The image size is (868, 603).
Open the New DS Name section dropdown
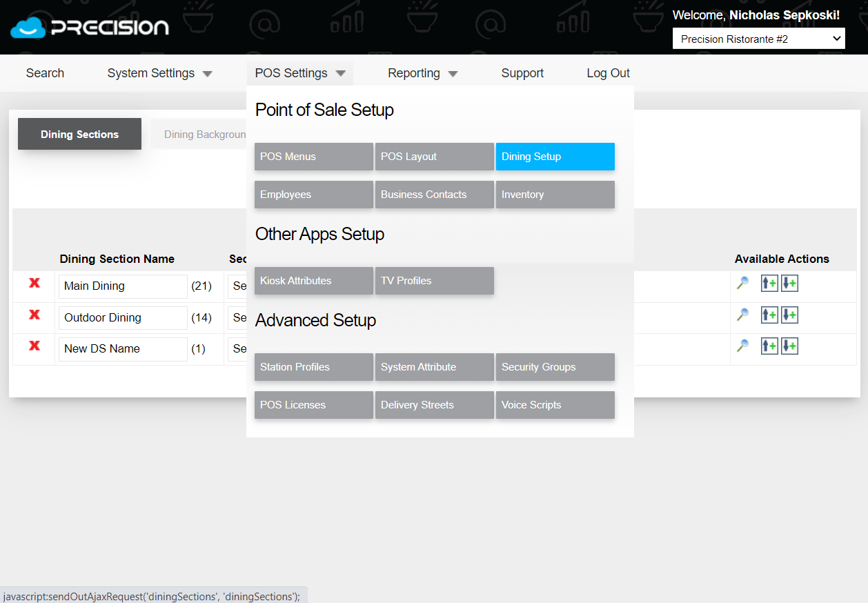pos(238,348)
